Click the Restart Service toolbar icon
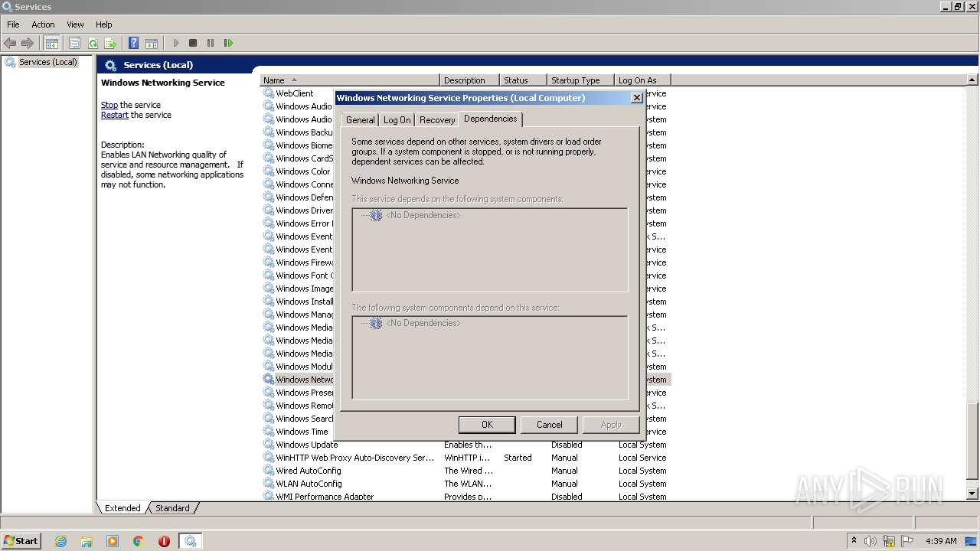Screen dimensions: 980x551 tap(228, 44)
